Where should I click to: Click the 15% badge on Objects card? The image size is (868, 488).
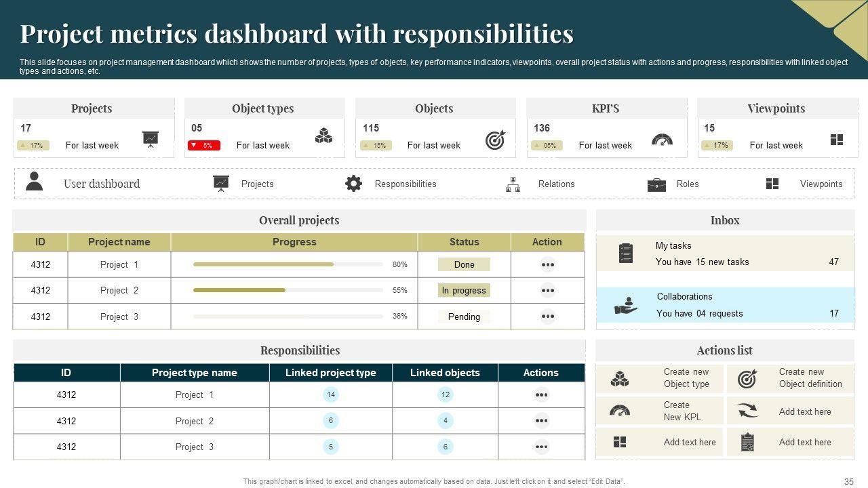click(376, 145)
